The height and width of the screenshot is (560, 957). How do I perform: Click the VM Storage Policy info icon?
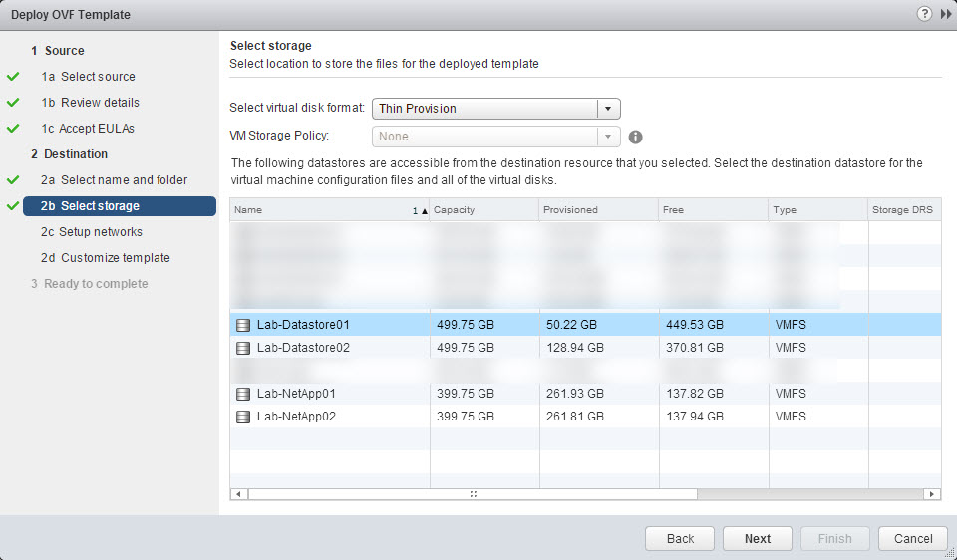click(635, 138)
